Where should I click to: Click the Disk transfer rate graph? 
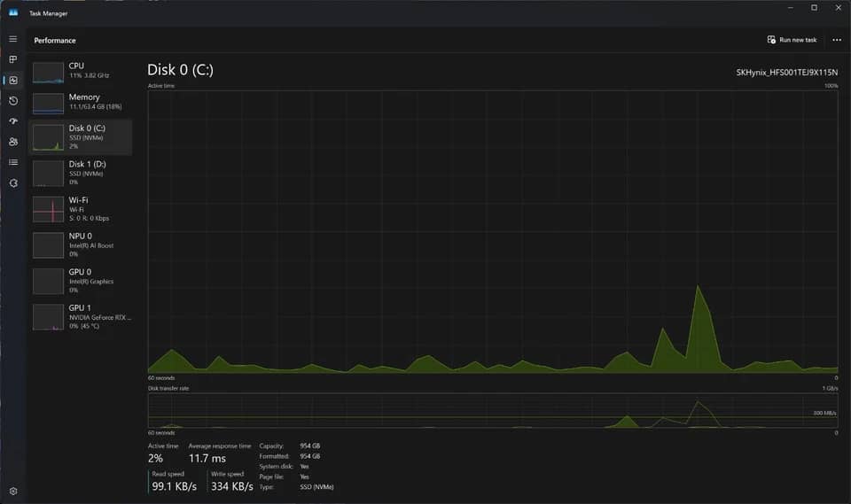493,411
